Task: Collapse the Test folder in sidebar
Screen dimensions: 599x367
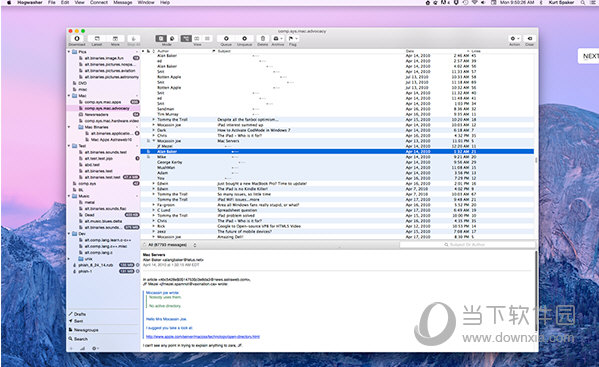Action: tap(69, 146)
